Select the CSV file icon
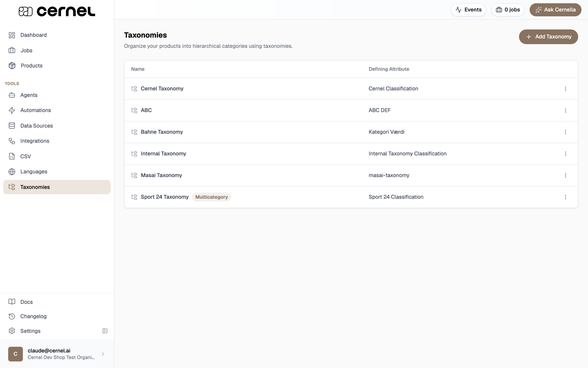588x368 pixels. pos(12,156)
